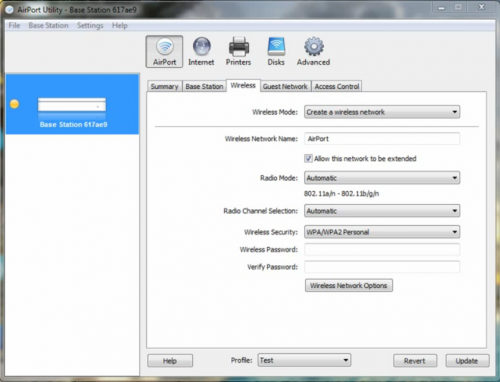The height and width of the screenshot is (382, 500).
Task: Click the Help button at bottom
Action: click(x=170, y=361)
